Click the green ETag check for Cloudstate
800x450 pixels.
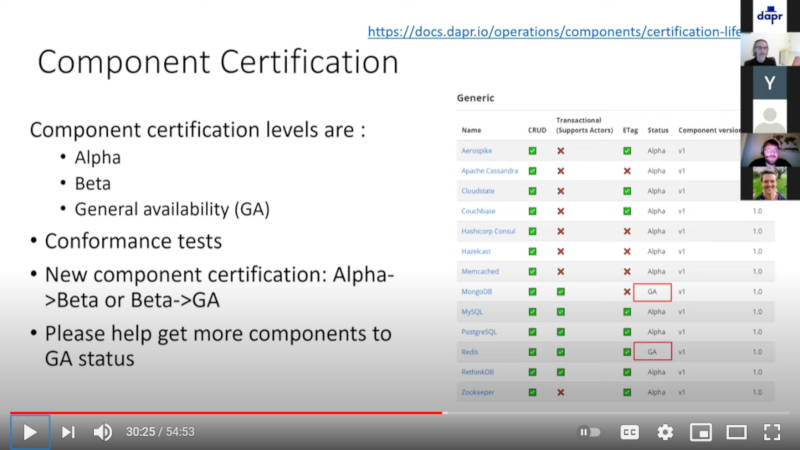pos(627,191)
